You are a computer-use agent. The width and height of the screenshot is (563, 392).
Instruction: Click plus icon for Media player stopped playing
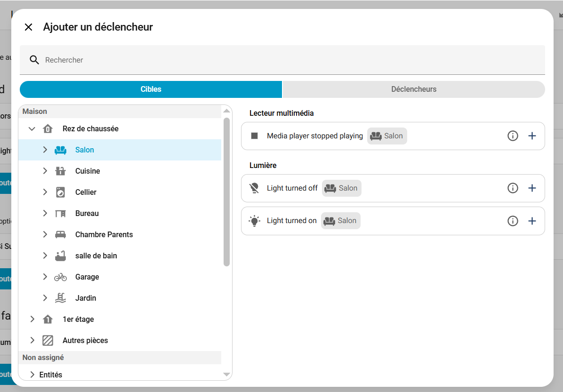click(532, 136)
